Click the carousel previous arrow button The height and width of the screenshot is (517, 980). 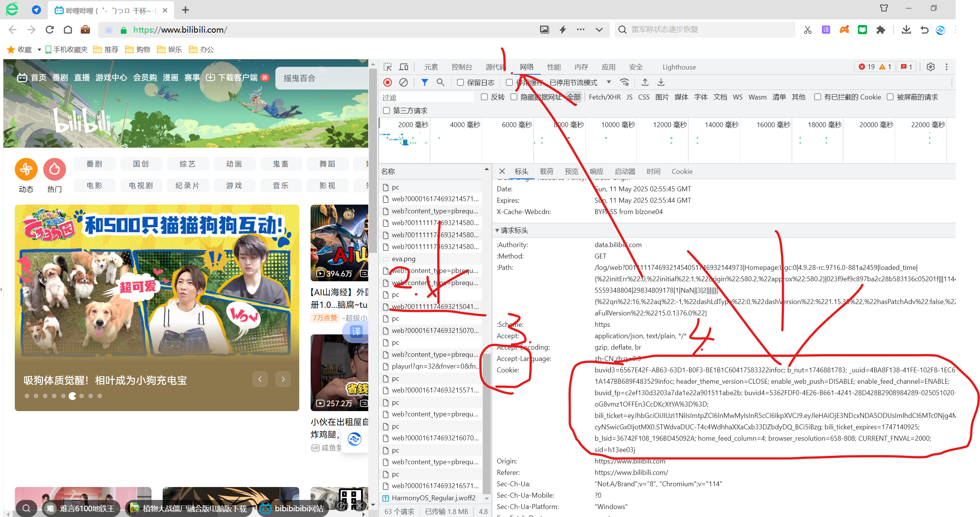260,379
